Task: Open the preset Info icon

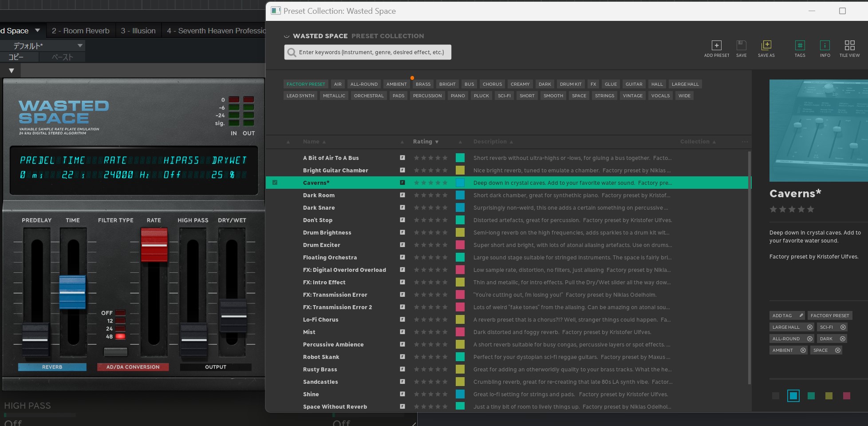Action: tap(825, 46)
